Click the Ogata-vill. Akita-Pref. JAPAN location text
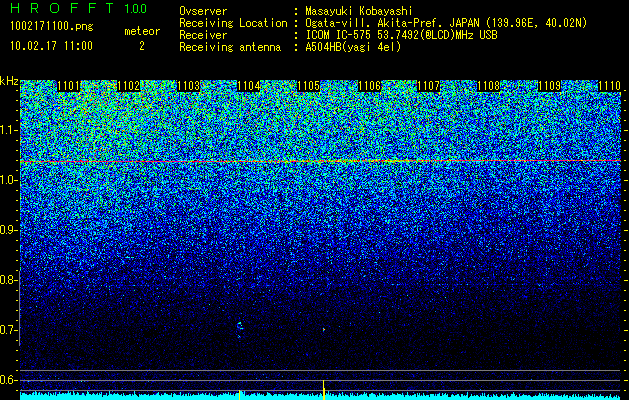The image size is (629, 400). click(x=446, y=23)
